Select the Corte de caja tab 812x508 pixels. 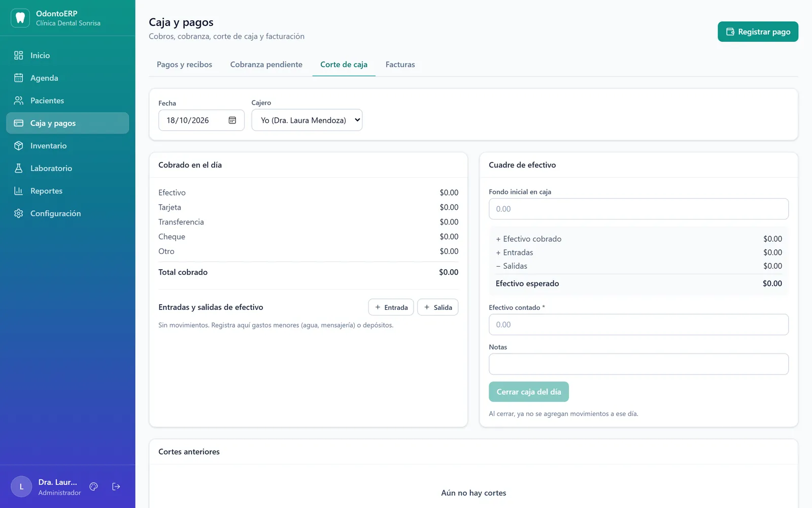[x=344, y=65]
